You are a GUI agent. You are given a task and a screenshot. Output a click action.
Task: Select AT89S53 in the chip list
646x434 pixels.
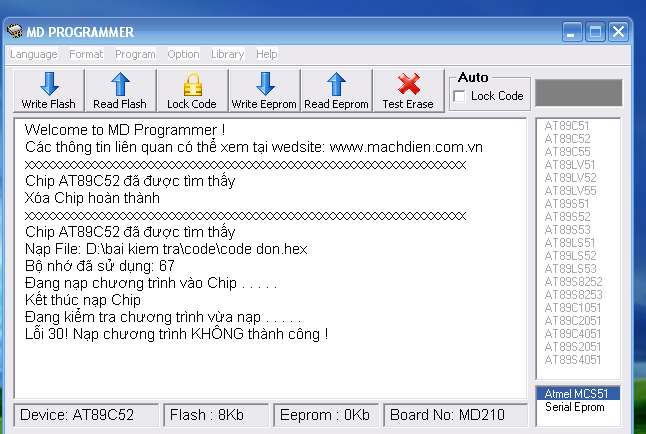[x=567, y=230]
